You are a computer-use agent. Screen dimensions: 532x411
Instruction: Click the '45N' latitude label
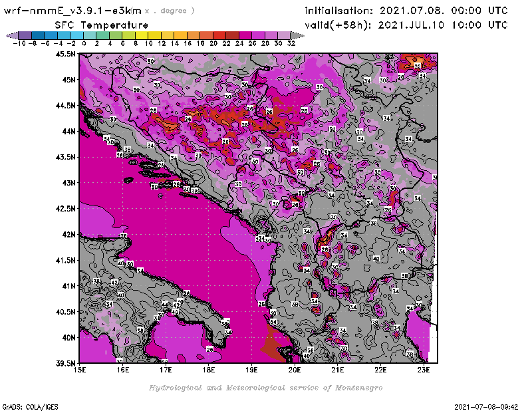coord(69,80)
